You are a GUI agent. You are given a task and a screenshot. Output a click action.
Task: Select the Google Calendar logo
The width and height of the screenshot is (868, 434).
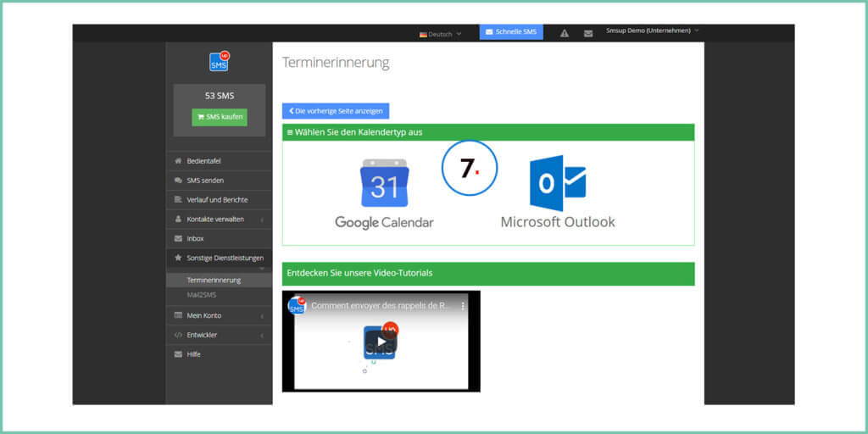384,183
